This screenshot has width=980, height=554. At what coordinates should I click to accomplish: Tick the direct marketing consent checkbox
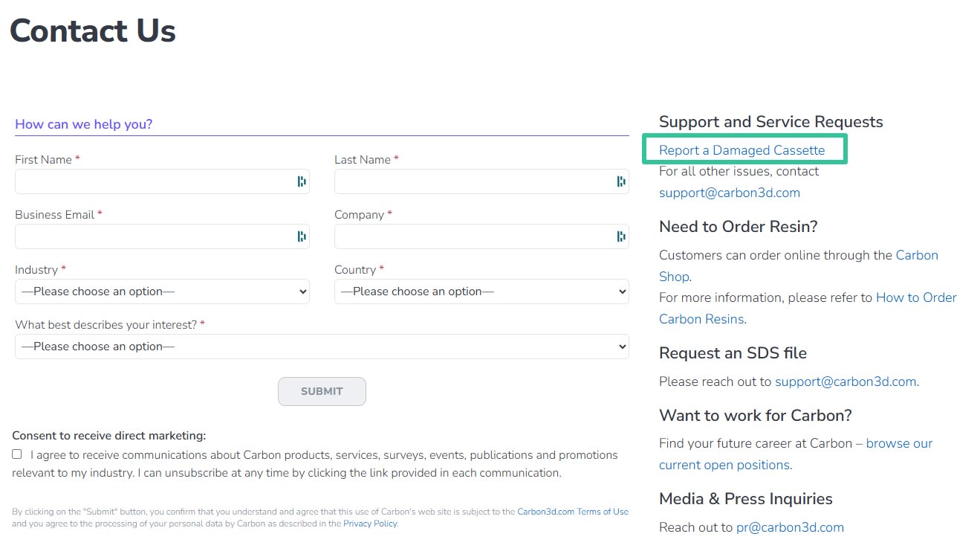tap(17, 454)
